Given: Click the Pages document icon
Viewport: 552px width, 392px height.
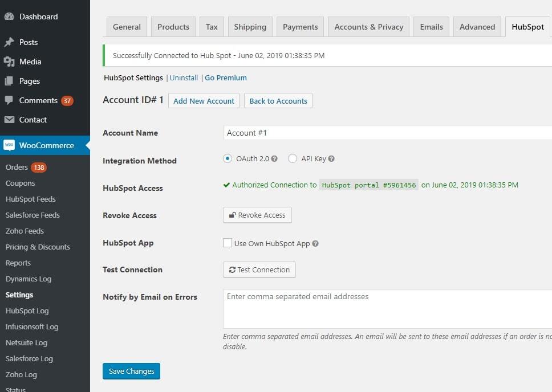Looking at the screenshot, I should (9, 81).
